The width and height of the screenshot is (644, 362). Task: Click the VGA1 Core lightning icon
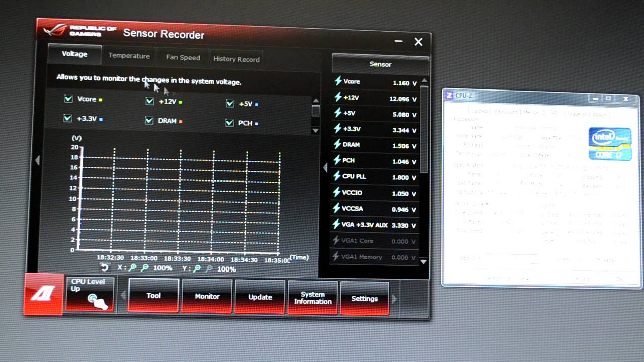click(336, 240)
